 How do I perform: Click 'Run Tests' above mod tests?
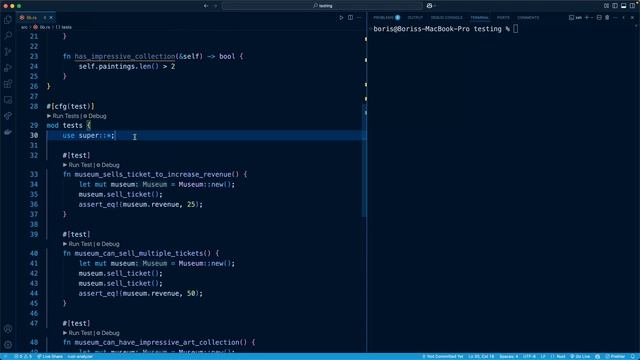click(65, 116)
